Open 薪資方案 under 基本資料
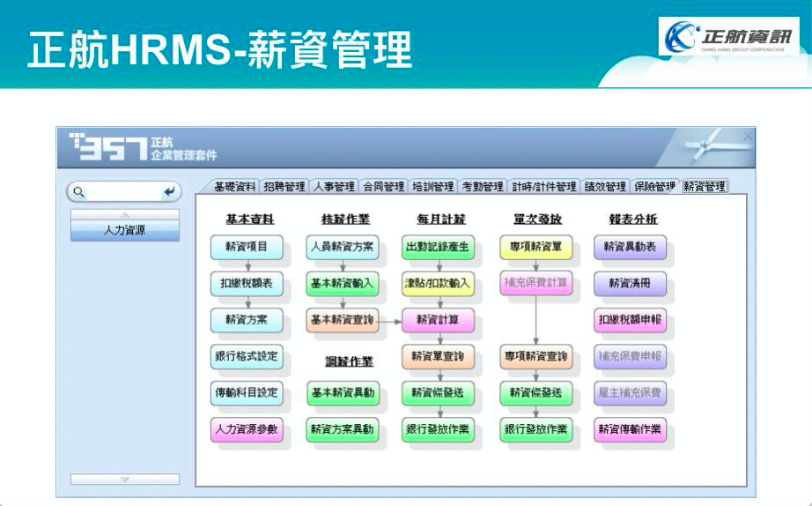Viewport: 812px width, 506px height. point(247,320)
